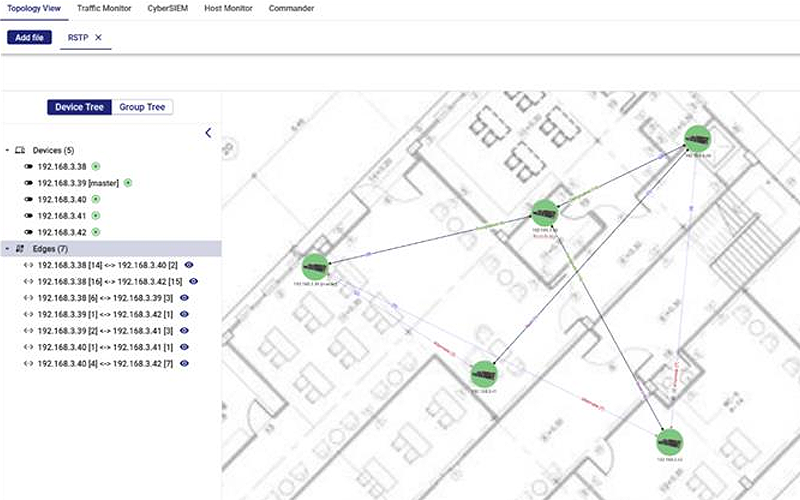
Task: Click the link arrows icon for 192.168.3.38 [16] edge
Action: click(x=29, y=281)
